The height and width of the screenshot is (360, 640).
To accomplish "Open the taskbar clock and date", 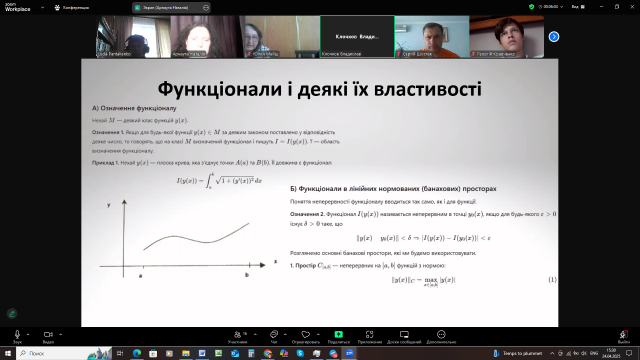I will [x=611, y=353].
